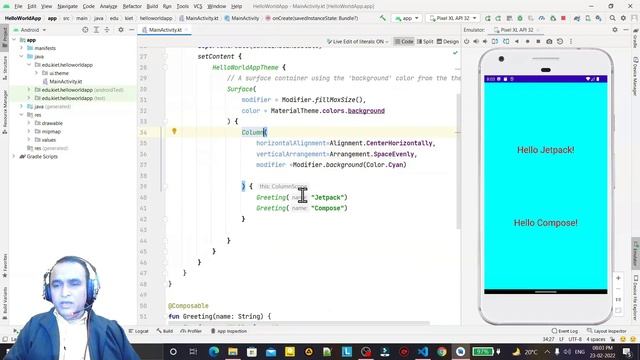Open Emulator panel settings gear
The image size is (640, 360).
pos(615,30)
